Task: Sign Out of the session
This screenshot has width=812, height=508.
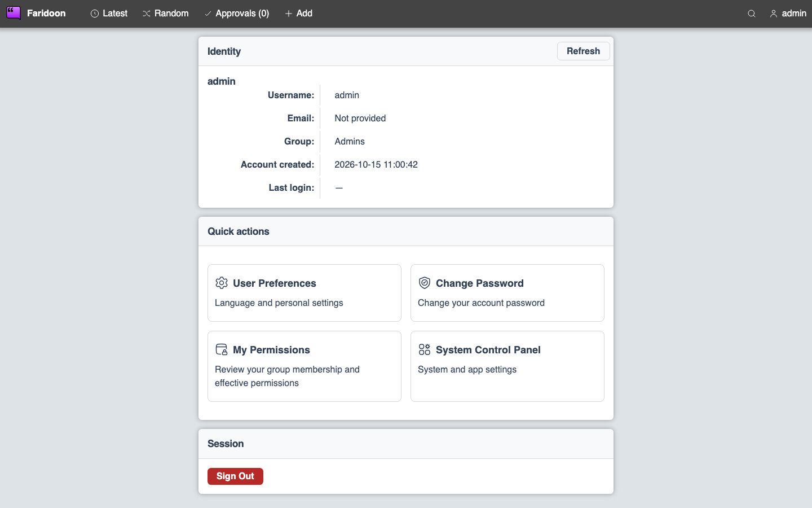Action: click(235, 476)
